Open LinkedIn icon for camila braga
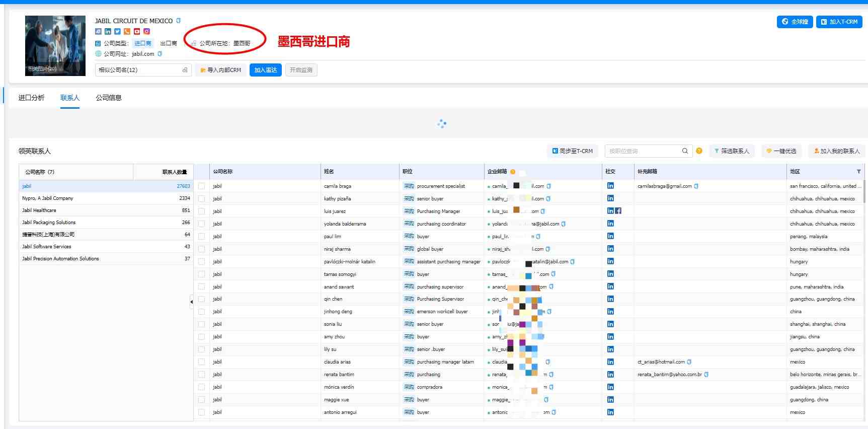868x429 pixels. click(x=610, y=186)
